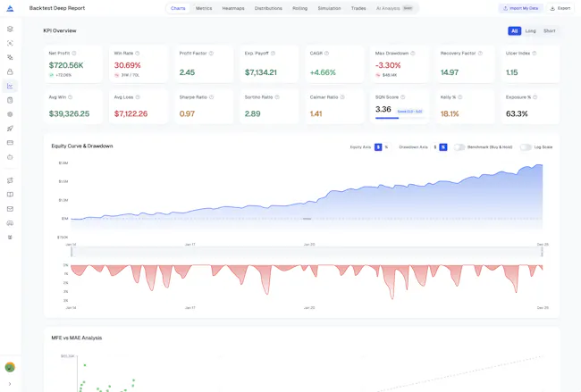Open the user avatar at the sidebar bottom

click(x=10, y=367)
